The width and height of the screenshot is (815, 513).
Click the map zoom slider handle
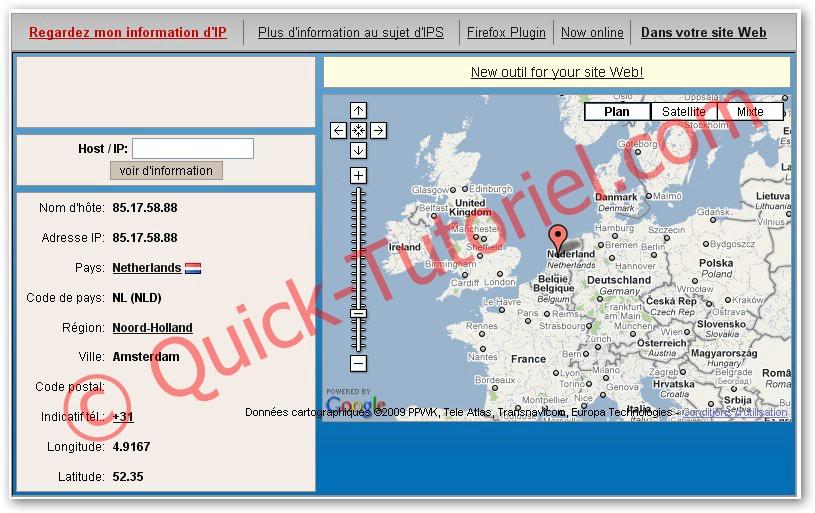[358, 313]
